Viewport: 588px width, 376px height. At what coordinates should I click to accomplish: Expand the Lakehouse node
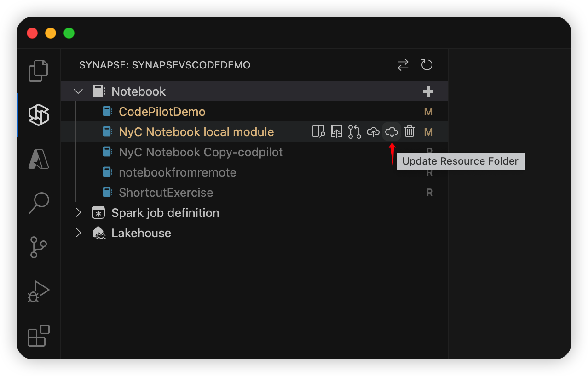pos(79,233)
